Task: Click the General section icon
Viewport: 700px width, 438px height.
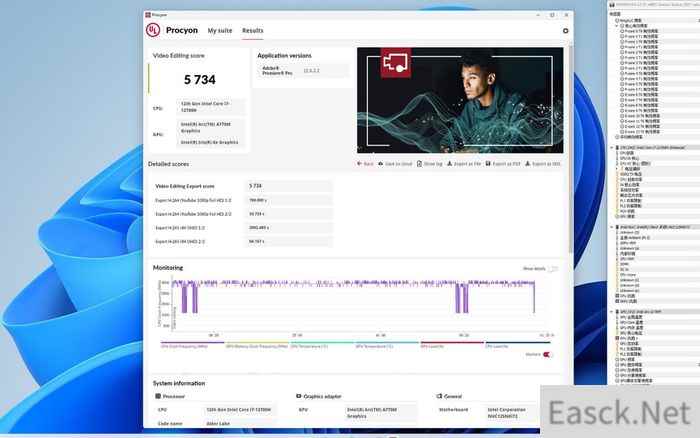Action: pyautogui.click(x=439, y=396)
